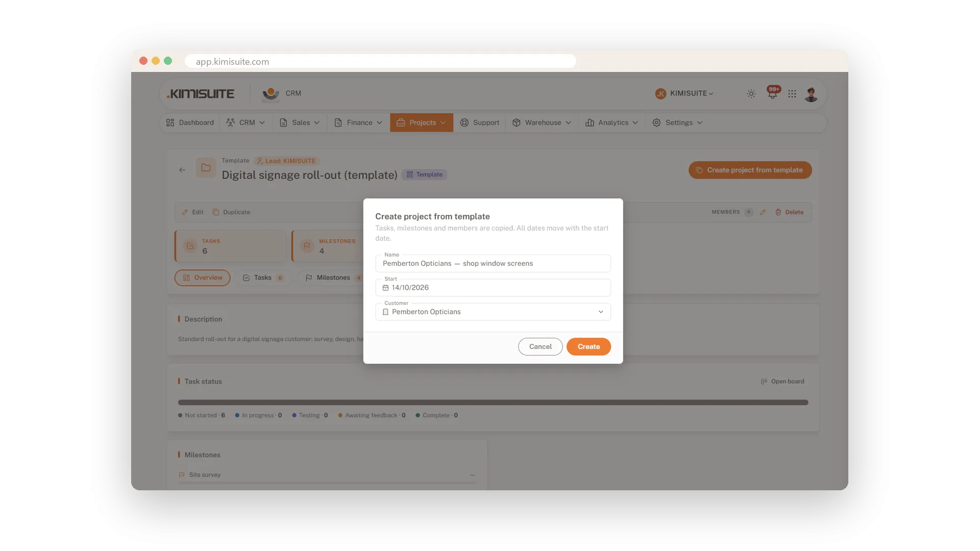Click the pencil icon next to Members
980x551 pixels.
pyautogui.click(x=763, y=212)
